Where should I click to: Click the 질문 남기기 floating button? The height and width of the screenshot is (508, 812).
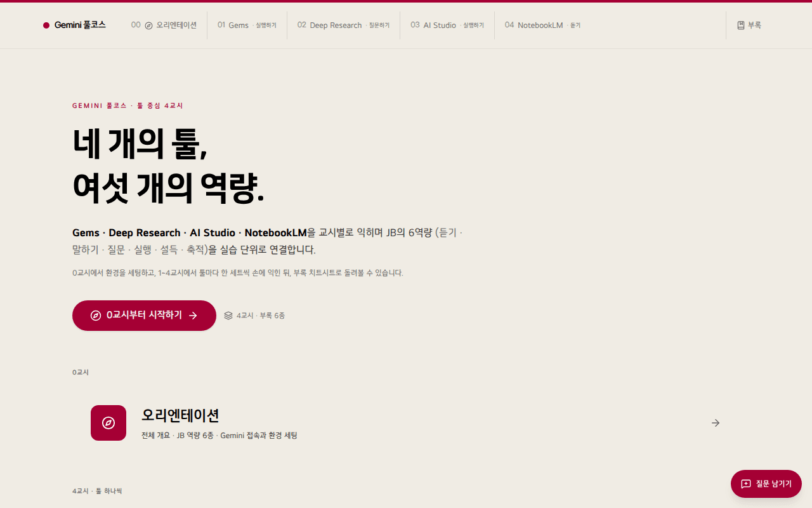click(x=766, y=484)
